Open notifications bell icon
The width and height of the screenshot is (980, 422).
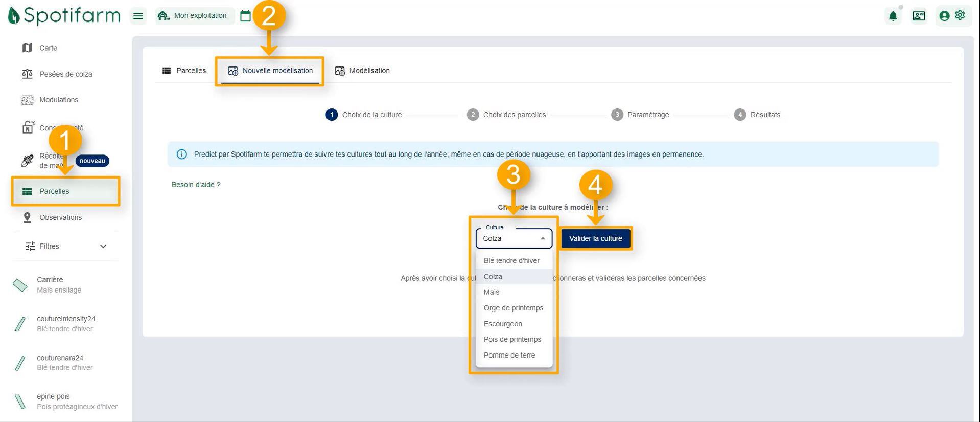[893, 16]
